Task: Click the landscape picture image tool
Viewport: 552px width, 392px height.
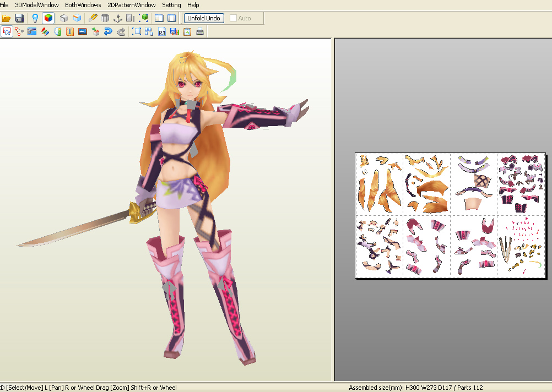Action: [83, 32]
